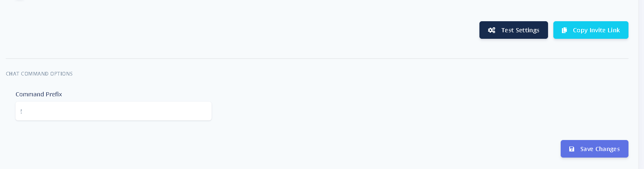Click the gears icon on Test Settings

(492, 30)
